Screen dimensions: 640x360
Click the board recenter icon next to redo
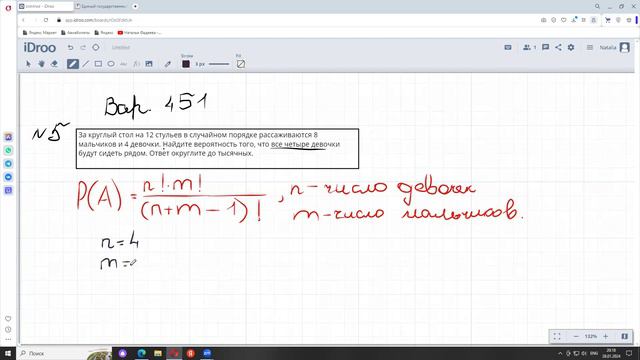(x=96, y=47)
